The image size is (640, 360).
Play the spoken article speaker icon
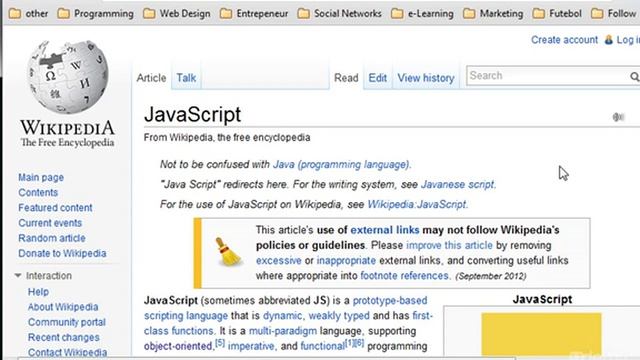[x=618, y=117]
